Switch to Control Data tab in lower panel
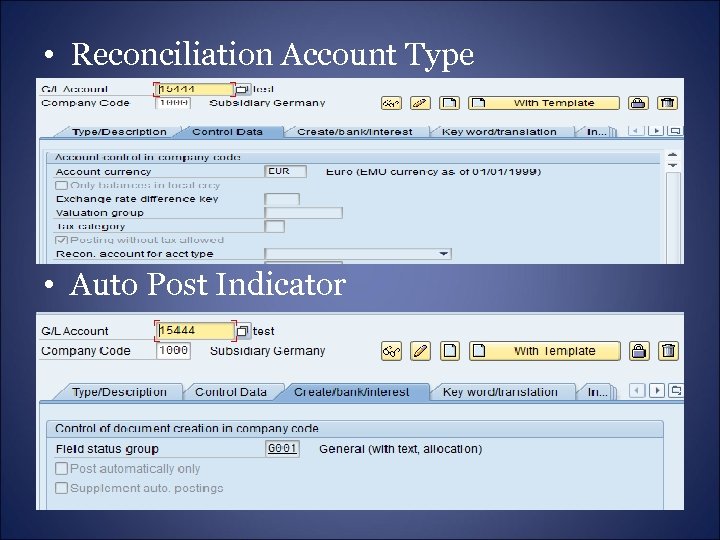This screenshot has width=720, height=540. click(231, 392)
